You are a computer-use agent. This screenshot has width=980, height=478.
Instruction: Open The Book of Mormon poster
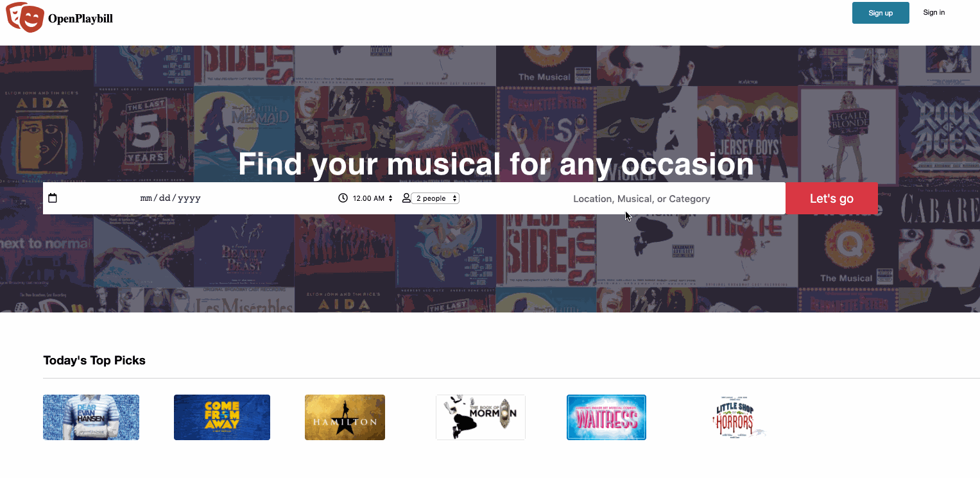tap(481, 417)
